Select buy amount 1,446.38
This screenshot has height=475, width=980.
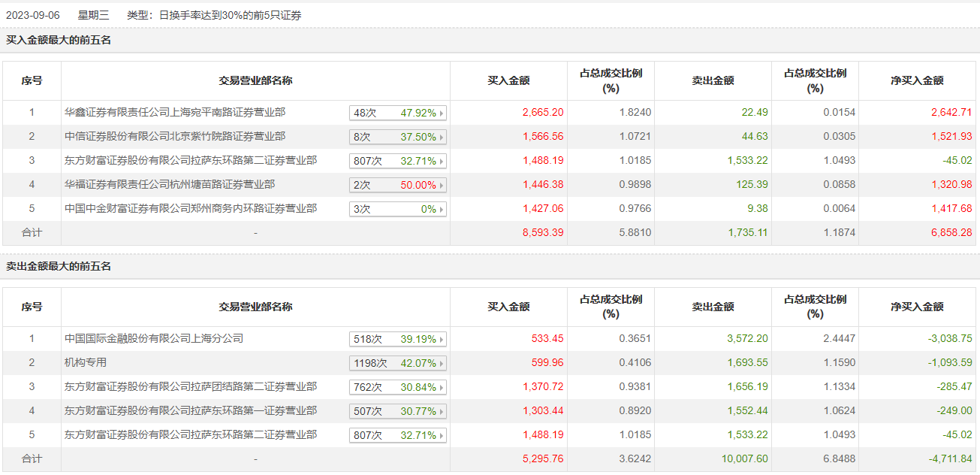(x=543, y=185)
